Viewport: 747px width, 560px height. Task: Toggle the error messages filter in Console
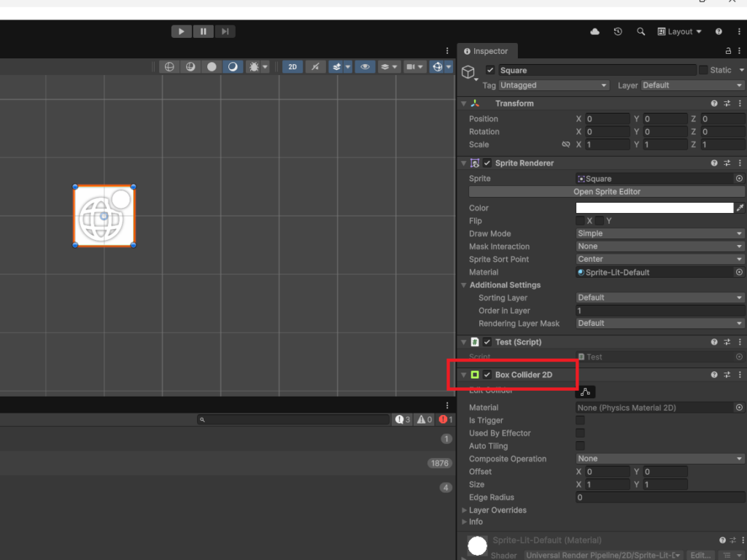pyautogui.click(x=446, y=420)
